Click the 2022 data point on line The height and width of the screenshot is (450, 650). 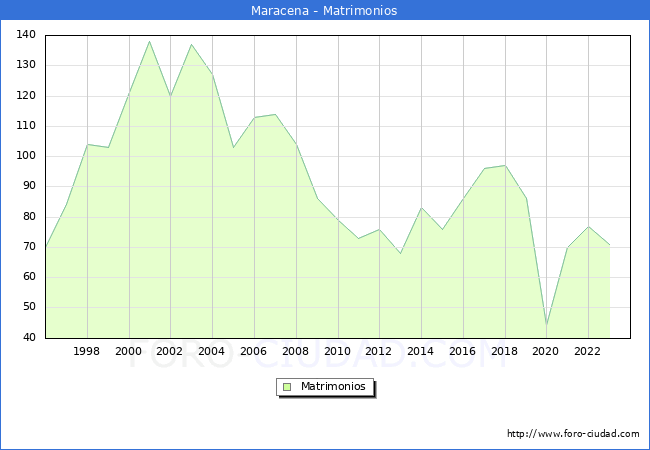pos(588,226)
